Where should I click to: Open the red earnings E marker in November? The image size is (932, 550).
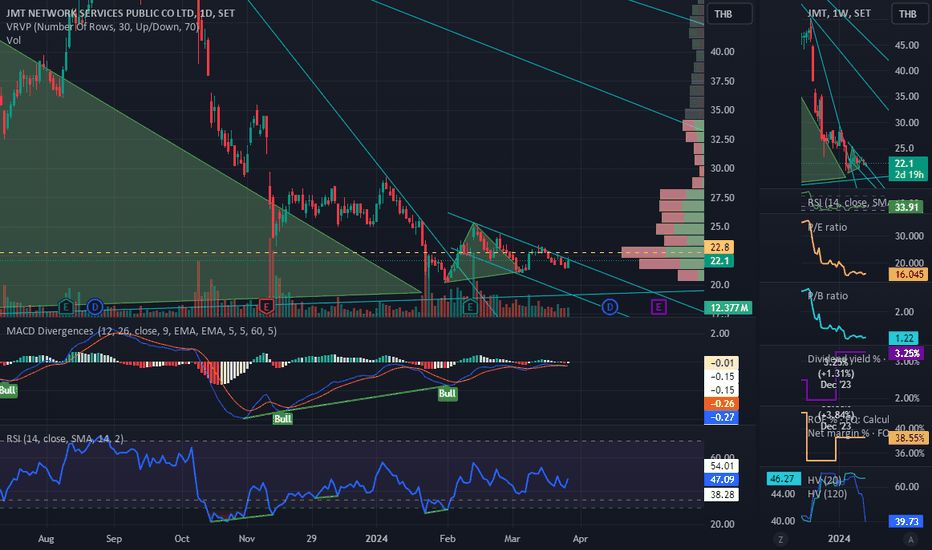[266, 307]
